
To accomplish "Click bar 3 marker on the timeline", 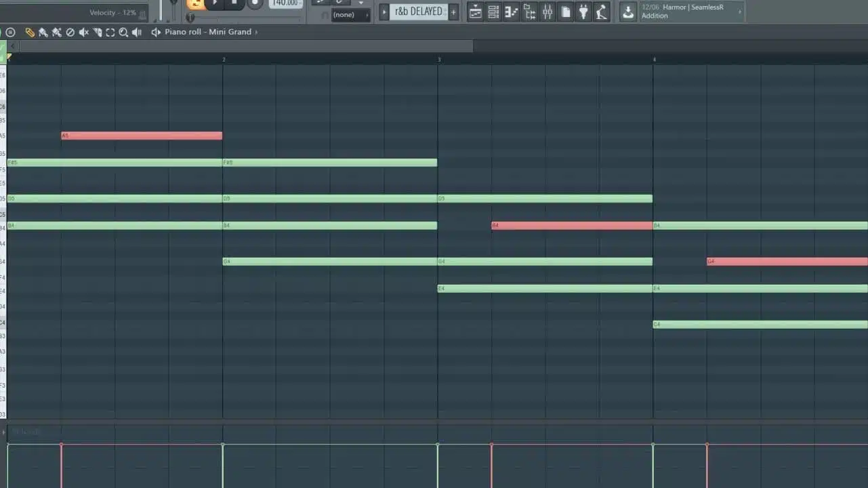I will [x=439, y=60].
